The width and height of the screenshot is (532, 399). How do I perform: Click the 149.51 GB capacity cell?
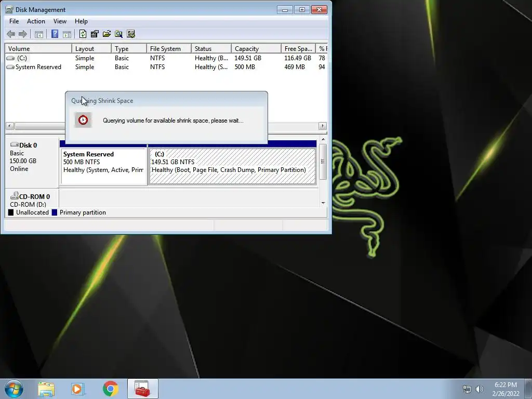pyautogui.click(x=248, y=58)
